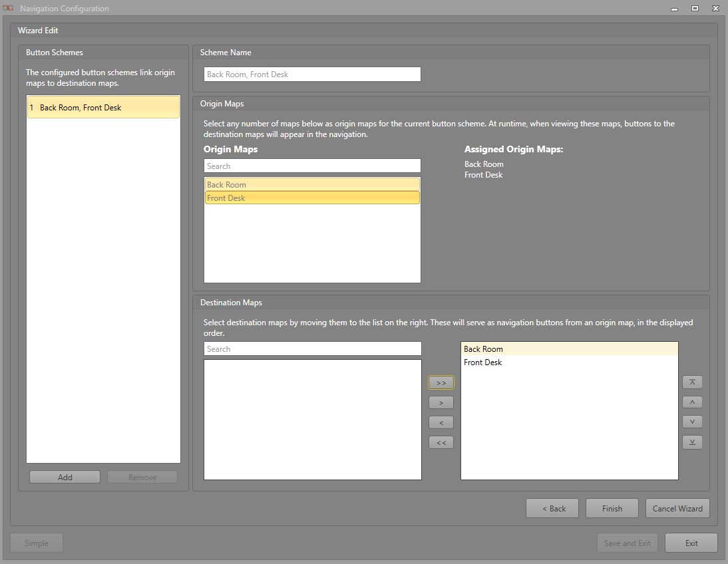This screenshot has height=564, width=728.
Task: Click the move selected right (>) button
Action: [441, 402]
